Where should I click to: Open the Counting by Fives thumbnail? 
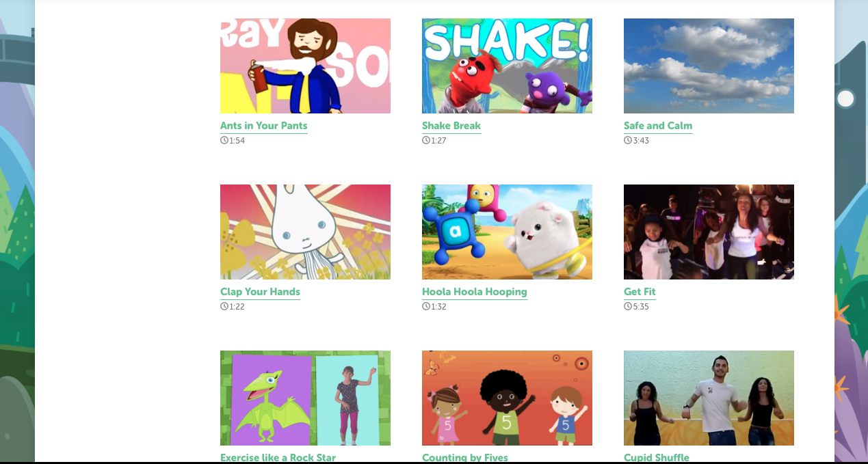pos(507,398)
